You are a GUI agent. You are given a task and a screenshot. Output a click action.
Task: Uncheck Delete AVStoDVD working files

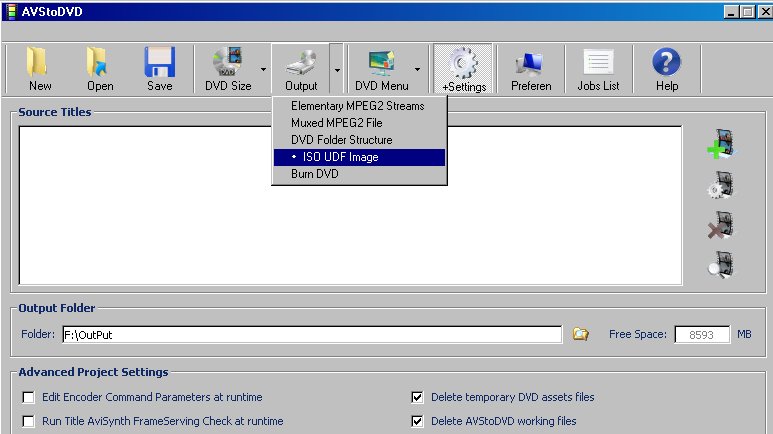[x=417, y=421]
